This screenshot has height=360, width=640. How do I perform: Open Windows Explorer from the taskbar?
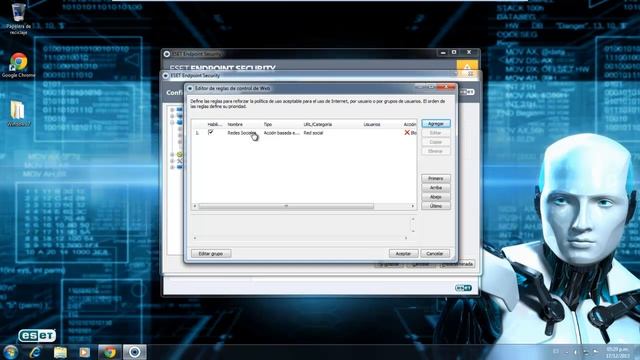pyautogui.click(x=60, y=352)
